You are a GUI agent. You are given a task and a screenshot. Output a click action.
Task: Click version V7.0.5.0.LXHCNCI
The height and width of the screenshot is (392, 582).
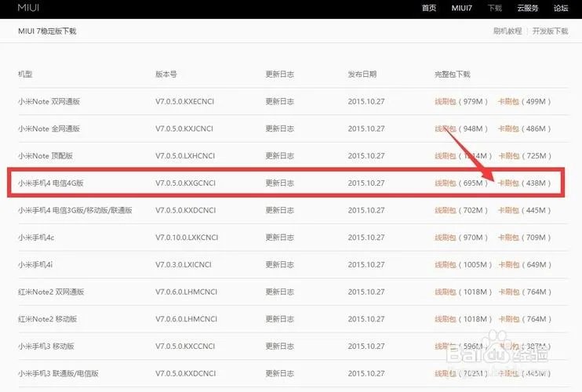click(x=185, y=156)
